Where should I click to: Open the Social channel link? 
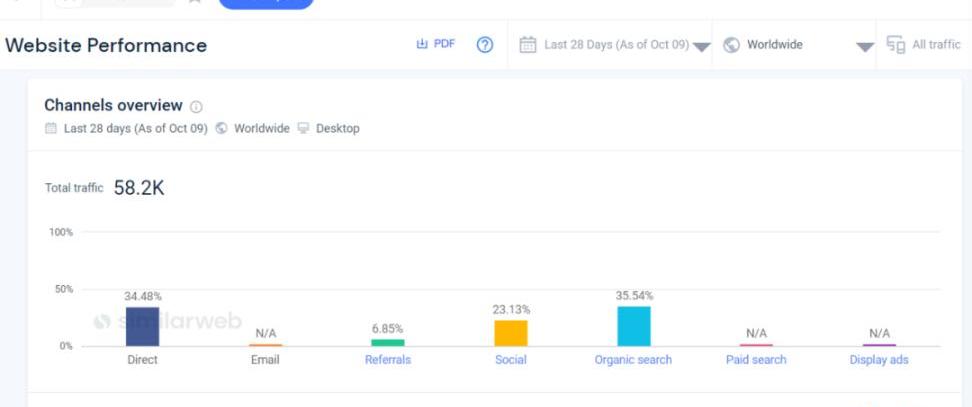pyautogui.click(x=510, y=360)
